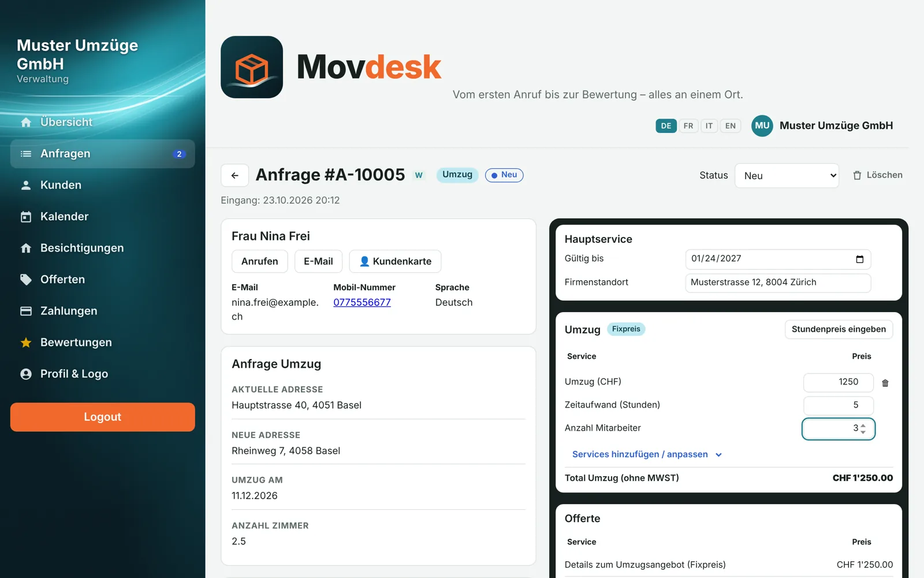The image size is (924, 578).
Task: Click the Zahlungen card icon
Action: (26, 311)
